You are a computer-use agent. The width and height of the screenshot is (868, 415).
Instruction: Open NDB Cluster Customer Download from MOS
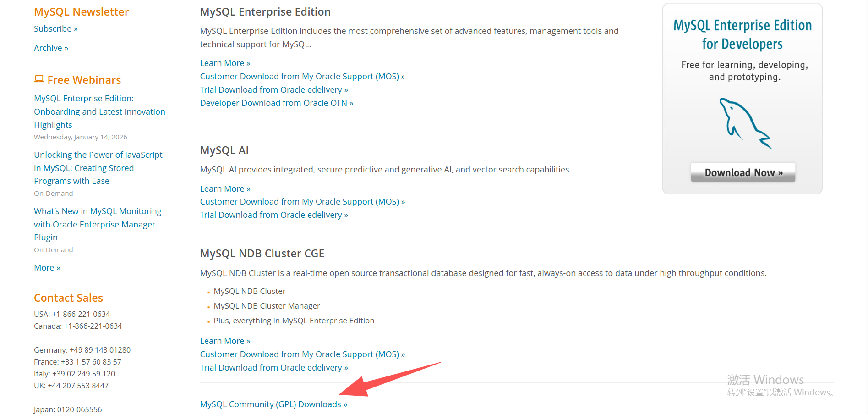(x=302, y=354)
